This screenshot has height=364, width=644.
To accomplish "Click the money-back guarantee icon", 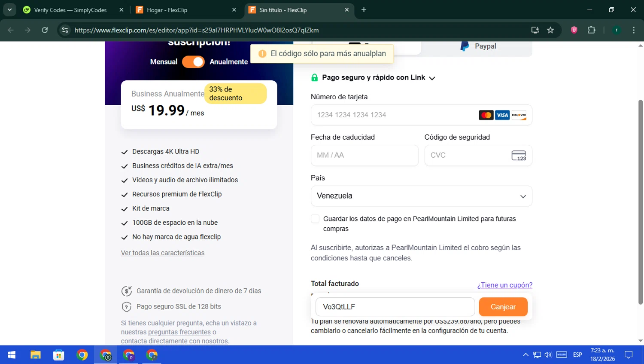I will pyautogui.click(x=126, y=291).
